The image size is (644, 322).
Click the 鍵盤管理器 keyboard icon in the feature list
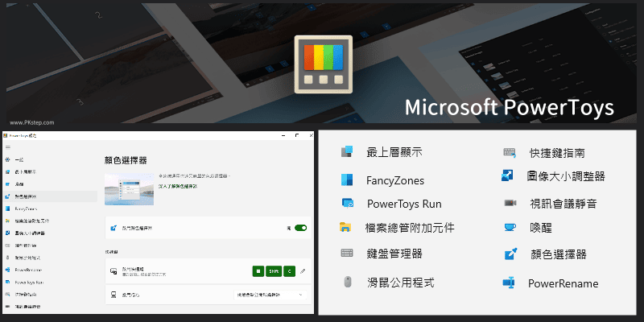click(x=347, y=253)
